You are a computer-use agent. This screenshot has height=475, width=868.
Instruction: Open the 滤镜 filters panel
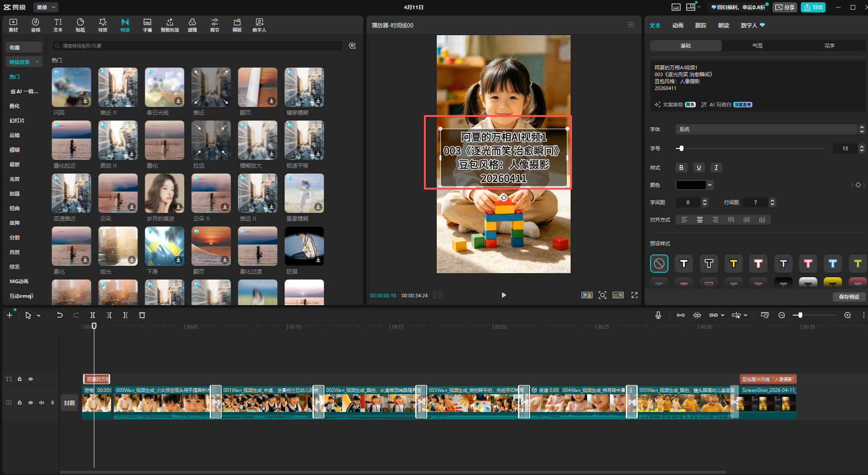tap(192, 25)
